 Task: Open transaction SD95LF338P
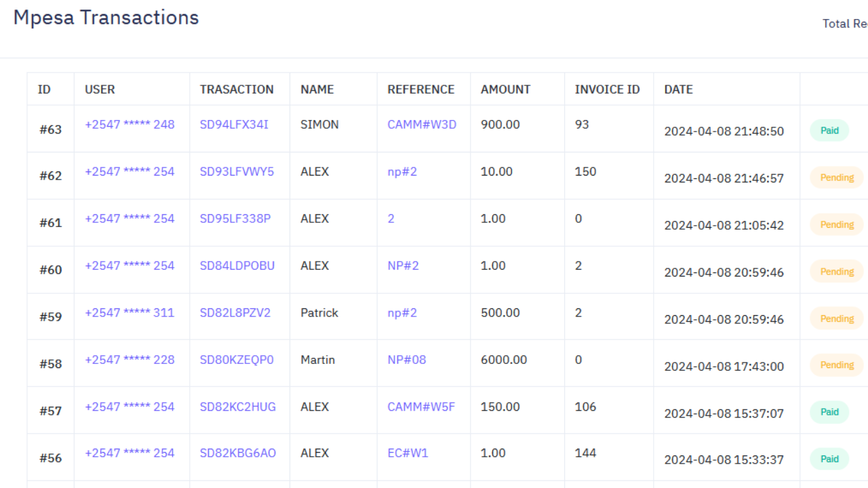[x=235, y=218]
